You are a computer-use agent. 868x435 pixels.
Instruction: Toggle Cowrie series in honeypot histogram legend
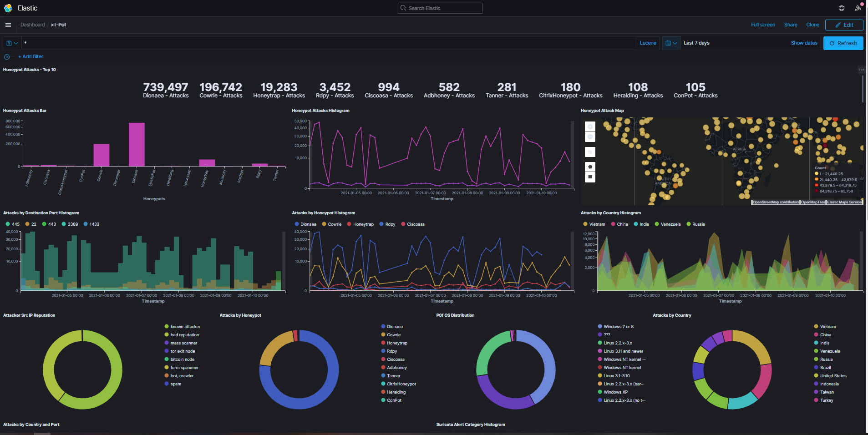click(332, 224)
